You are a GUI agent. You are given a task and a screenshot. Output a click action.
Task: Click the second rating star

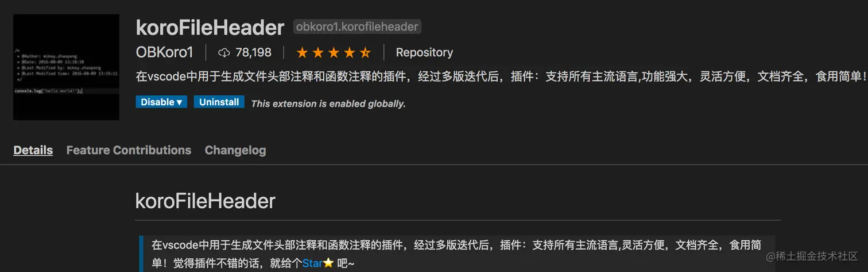point(317,53)
